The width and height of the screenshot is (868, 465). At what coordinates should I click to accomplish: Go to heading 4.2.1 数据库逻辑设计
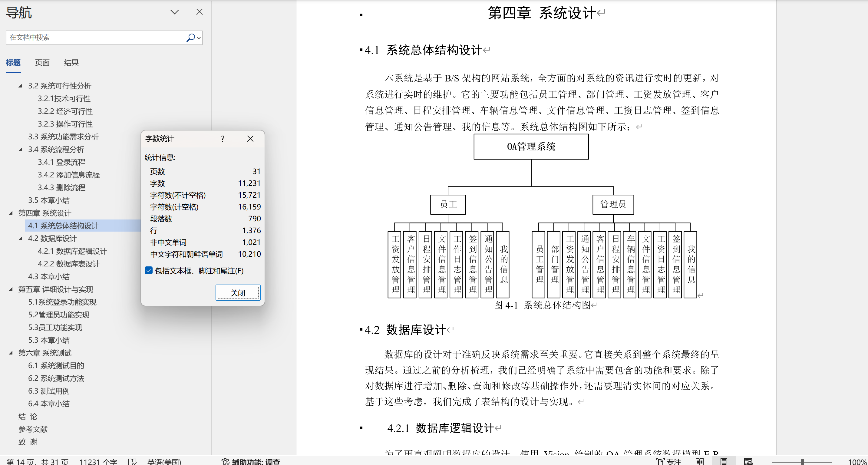point(72,251)
